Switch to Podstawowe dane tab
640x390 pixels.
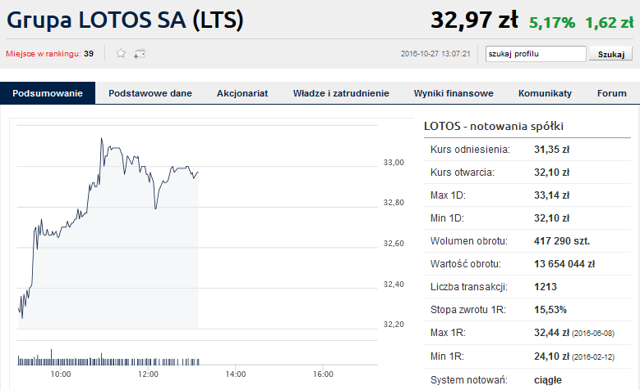click(x=150, y=93)
